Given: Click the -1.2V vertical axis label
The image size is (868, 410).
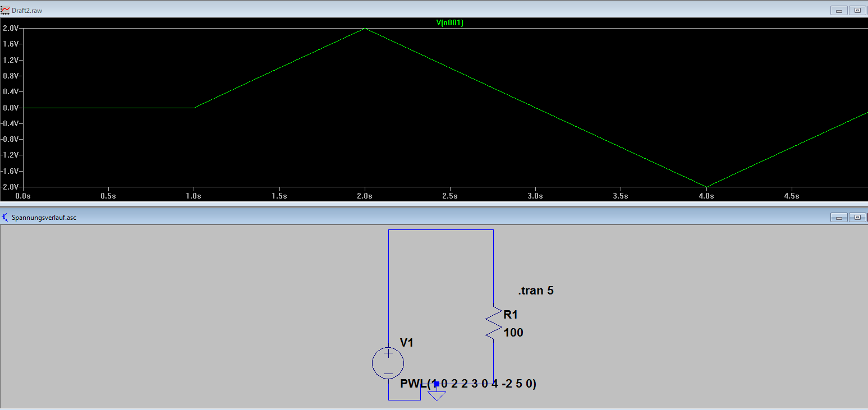Looking at the screenshot, I should pyautogui.click(x=10, y=155).
